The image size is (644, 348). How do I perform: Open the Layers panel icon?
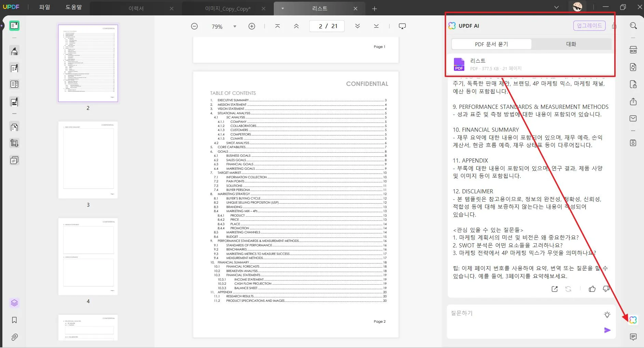point(14,303)
